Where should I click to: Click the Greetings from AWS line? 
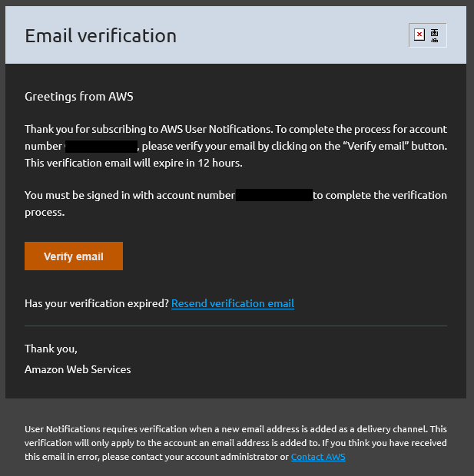[x=79, y=97]
